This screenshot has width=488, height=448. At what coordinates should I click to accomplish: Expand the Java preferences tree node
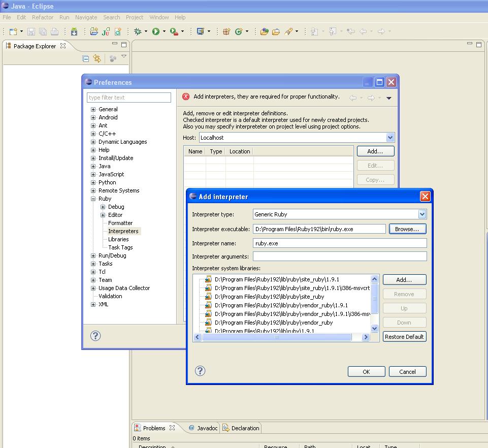pyautogui.click(x=92, y=166)
